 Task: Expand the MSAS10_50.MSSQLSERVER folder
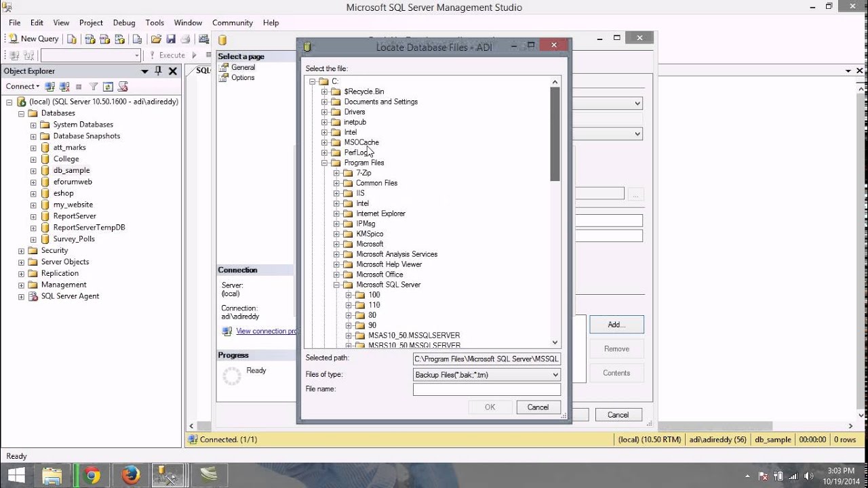click(x=349, y=335)
